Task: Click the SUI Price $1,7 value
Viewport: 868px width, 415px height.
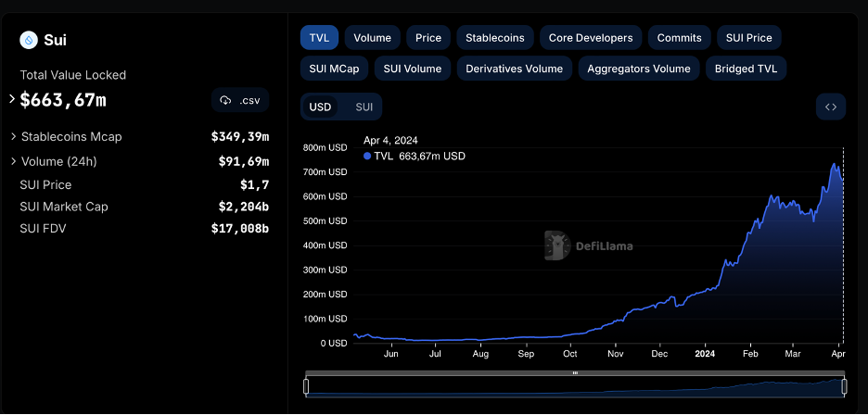Action: [x=255, y=185]
